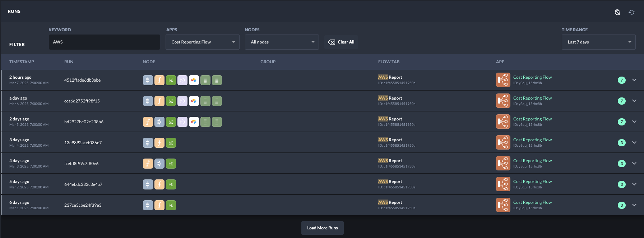
Task: Click the orange function node in run cca6d2752ff98f15
Action: click(x=159, y=101)
